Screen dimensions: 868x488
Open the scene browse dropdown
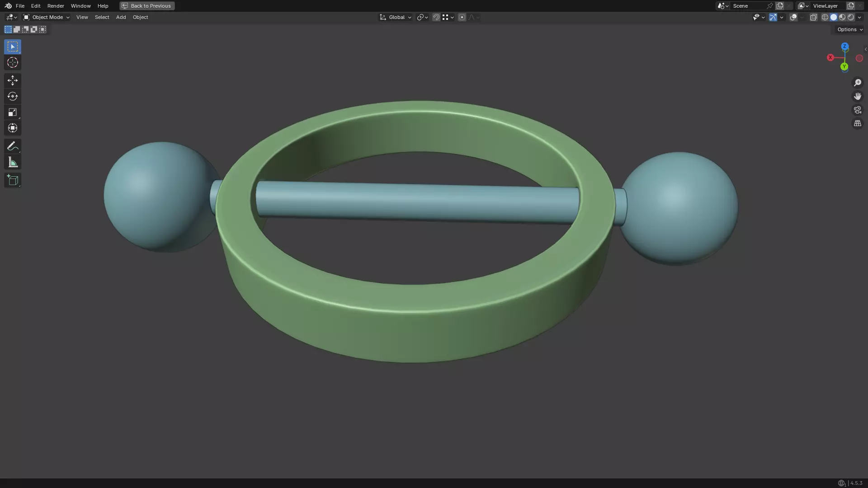click(723, 6)
